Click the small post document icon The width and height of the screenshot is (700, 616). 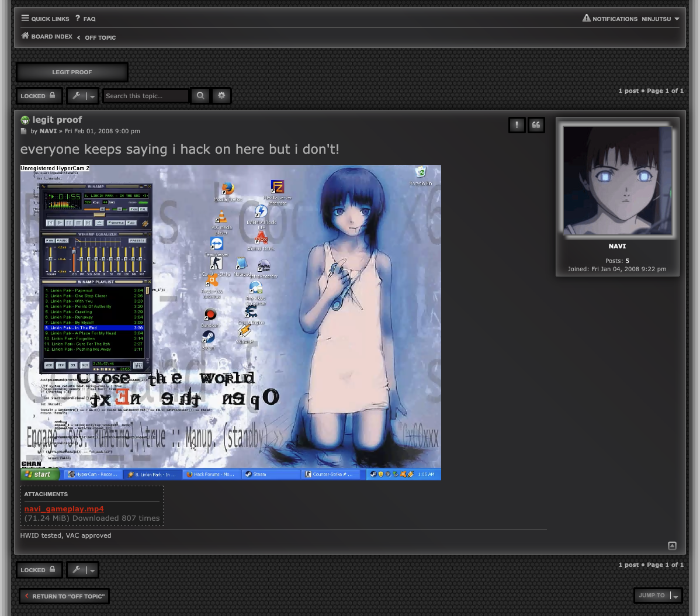(x=23, y=131)
